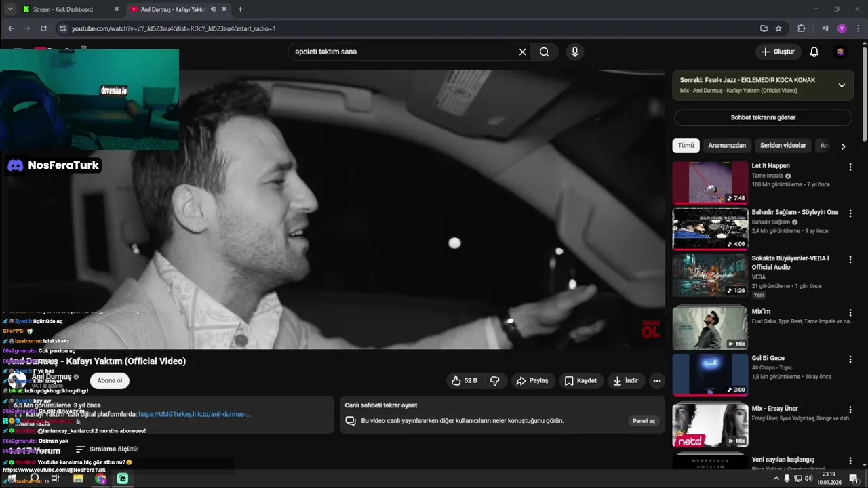
Task: Go back to previous page
Action: pyautogui.click(x=11, y=28)
